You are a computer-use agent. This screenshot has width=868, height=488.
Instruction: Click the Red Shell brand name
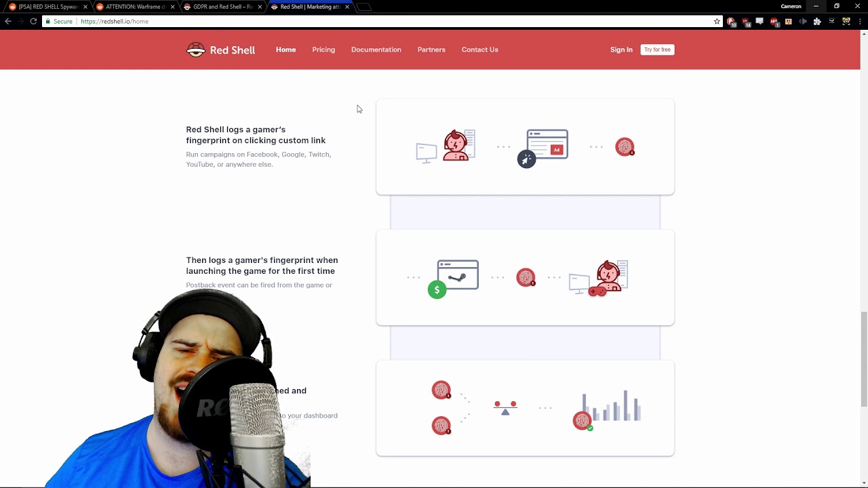(233, 50)
